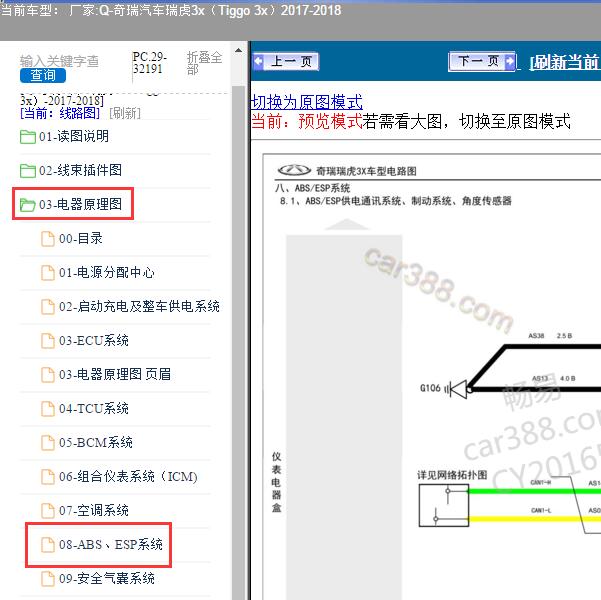
Task: Open 03-电器原理图 页眉 document
Action: [x=115, y=374]
